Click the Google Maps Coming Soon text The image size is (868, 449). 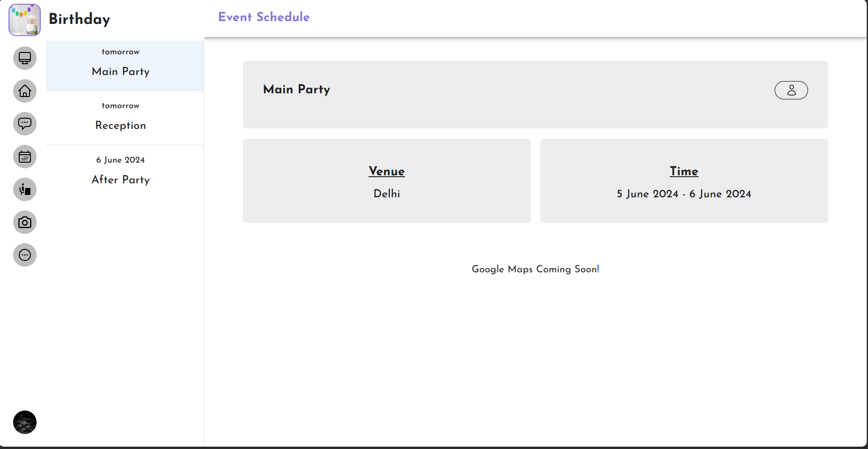536,269
